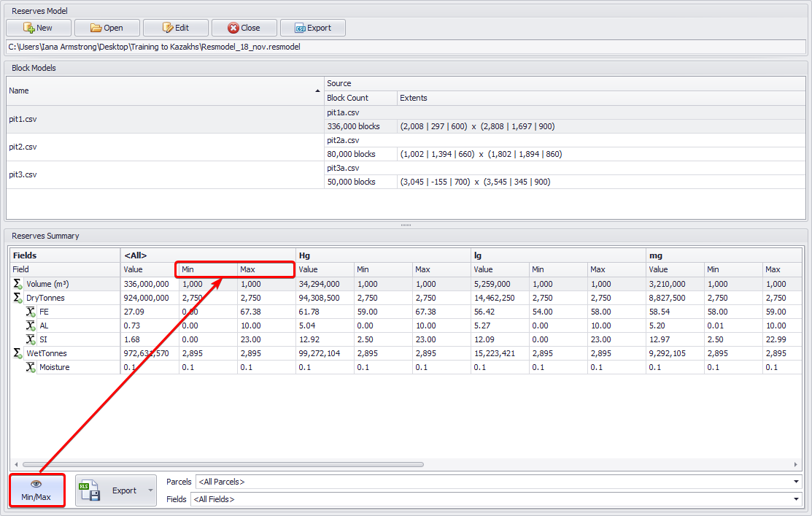Open an existing reserves model file

pos(107,28)
